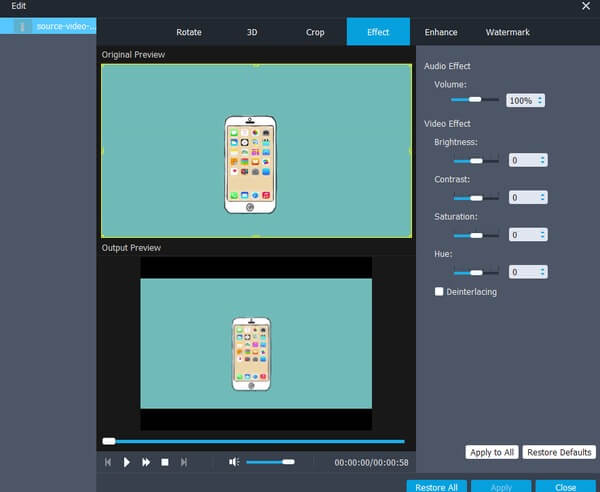Select the source-video file icon in sidebar

coord(23,26)
